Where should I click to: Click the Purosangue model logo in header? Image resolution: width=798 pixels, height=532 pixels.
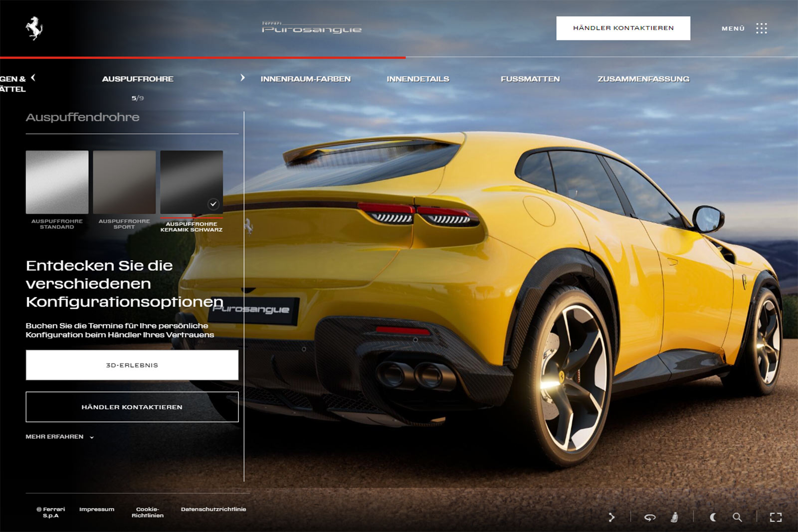coord(312,28)
